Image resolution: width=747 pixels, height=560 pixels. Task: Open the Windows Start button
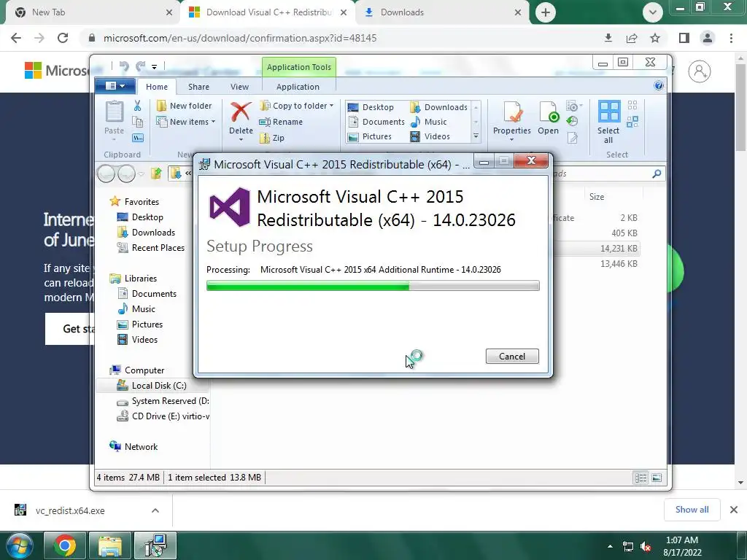click(x=20, y=545)
